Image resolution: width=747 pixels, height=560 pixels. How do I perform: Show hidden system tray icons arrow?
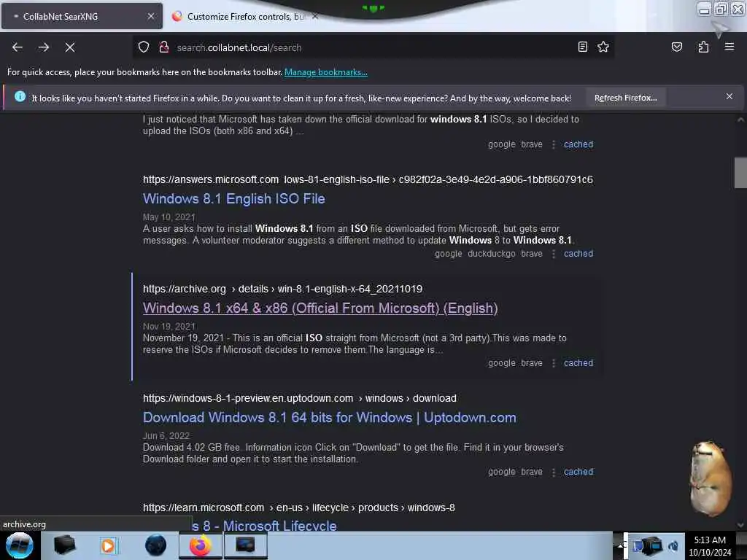click(620, 545)
